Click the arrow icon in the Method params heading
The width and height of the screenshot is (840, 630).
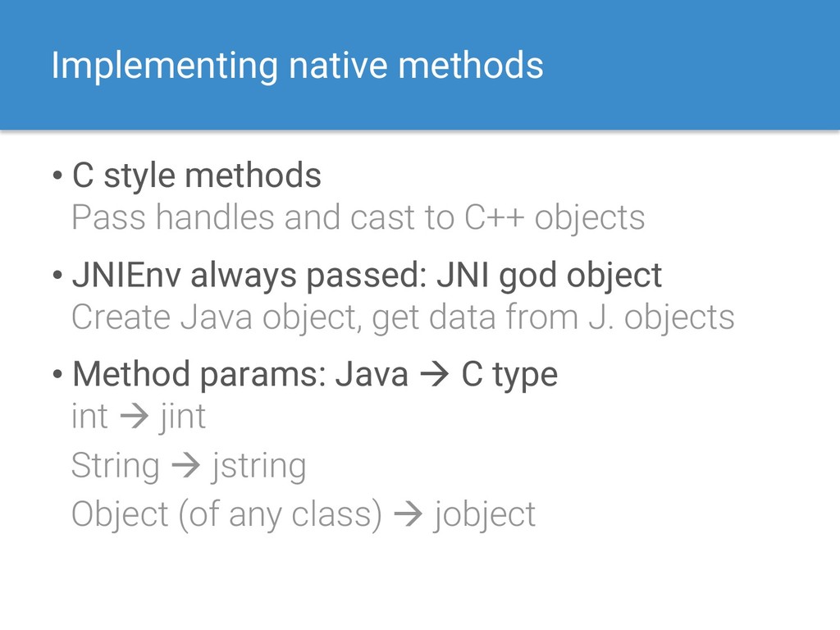point(435,374)
